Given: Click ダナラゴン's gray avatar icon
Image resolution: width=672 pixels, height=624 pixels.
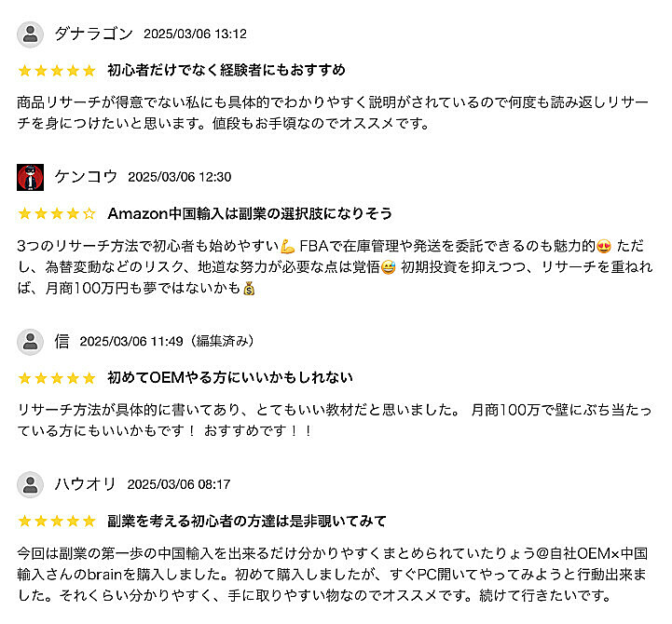Looking at the screenshot, I should pyautogui.click(x=31, y=34).
